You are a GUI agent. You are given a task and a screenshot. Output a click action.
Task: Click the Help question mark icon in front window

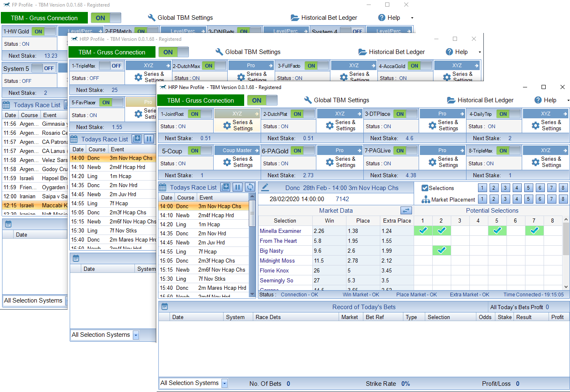(538, 100)
